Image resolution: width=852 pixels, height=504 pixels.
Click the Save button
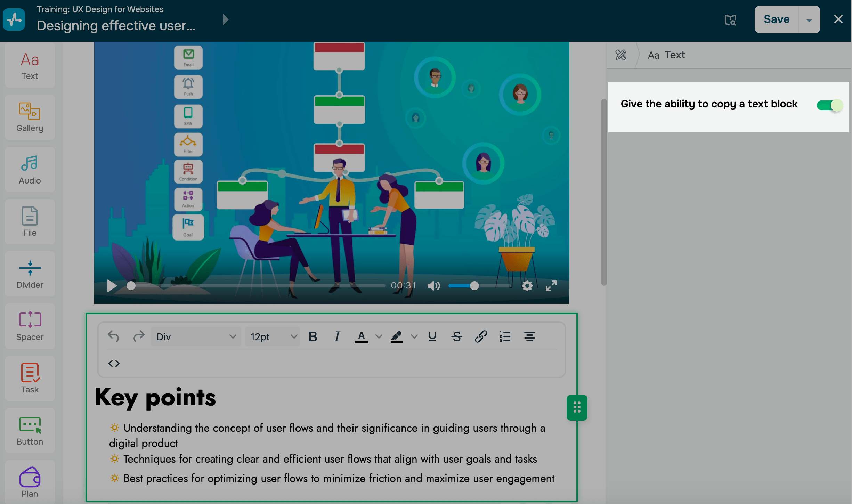pyautogui.click(x=777, y=19)
